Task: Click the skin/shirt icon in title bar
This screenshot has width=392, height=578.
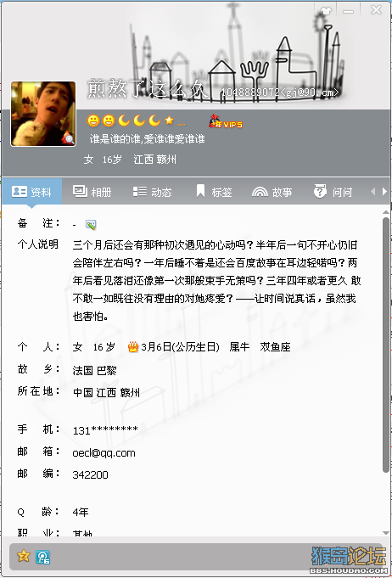Action: [326, 11]
